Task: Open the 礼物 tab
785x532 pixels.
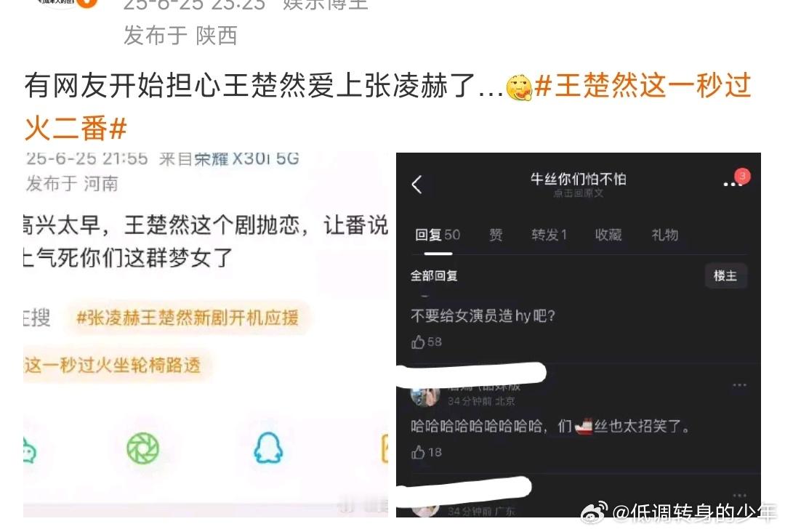Action: click(x=665, y=235)
